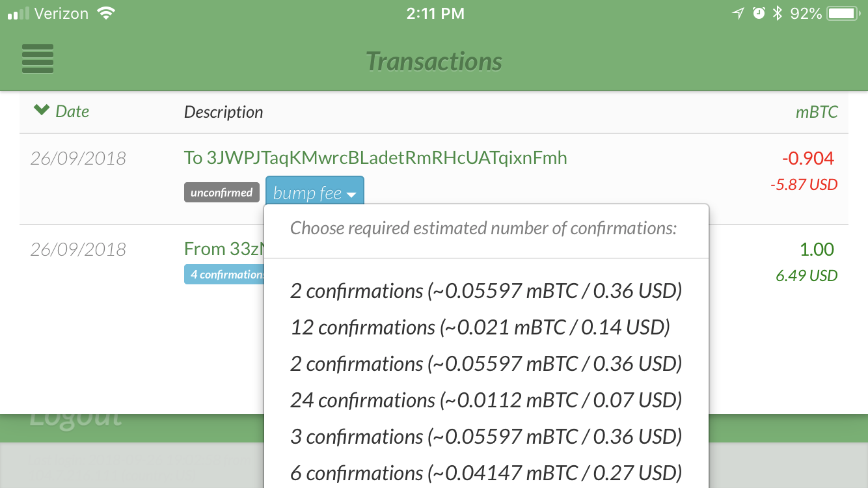Tap the Wi-Fi status icon
Viewport: 868px width, 488px height.
tap(105, 13)
